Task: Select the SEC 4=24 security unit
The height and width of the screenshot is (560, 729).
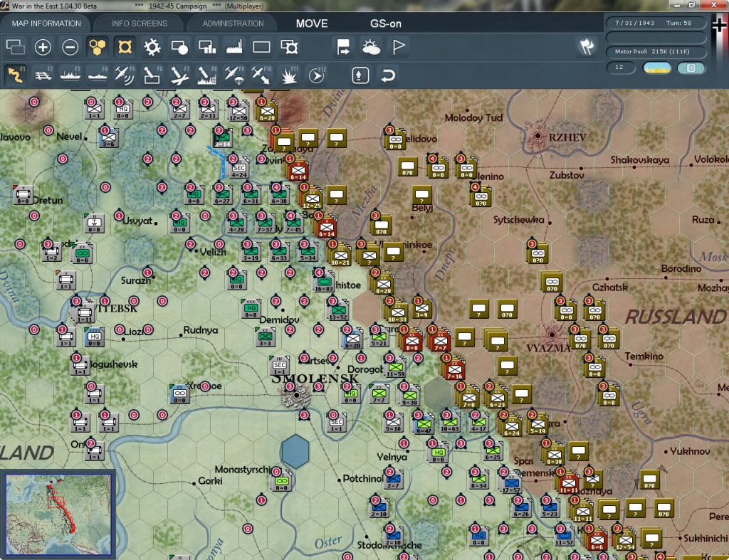Action: [x=238, y=168]
